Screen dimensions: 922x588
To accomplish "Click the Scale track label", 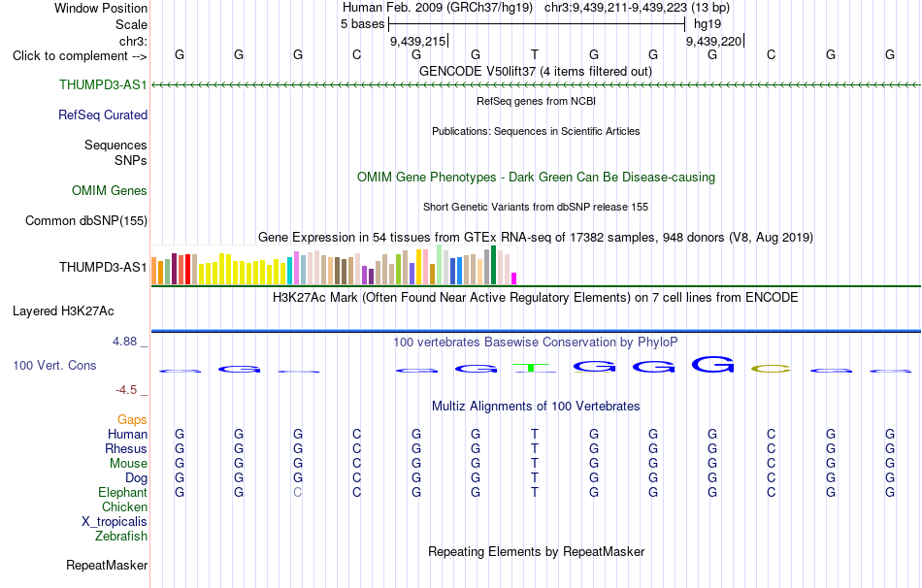I will pos(131,24).
